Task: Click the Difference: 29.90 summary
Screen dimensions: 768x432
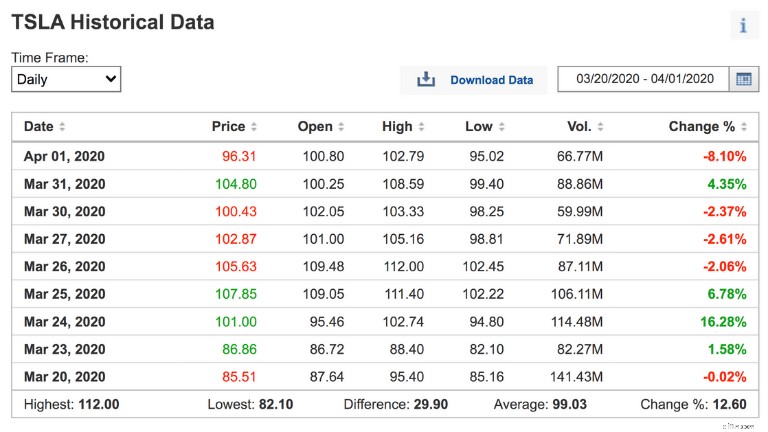Action: point(396,405)
